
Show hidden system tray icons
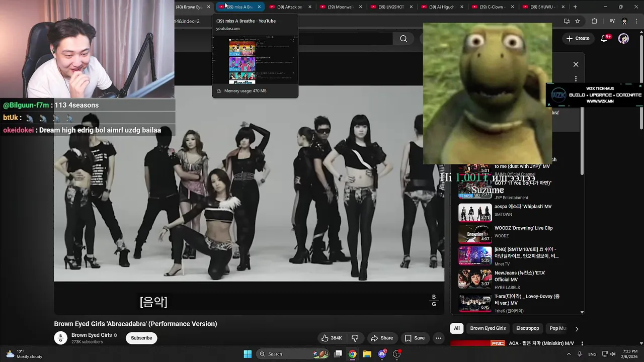tap(569, 354)
